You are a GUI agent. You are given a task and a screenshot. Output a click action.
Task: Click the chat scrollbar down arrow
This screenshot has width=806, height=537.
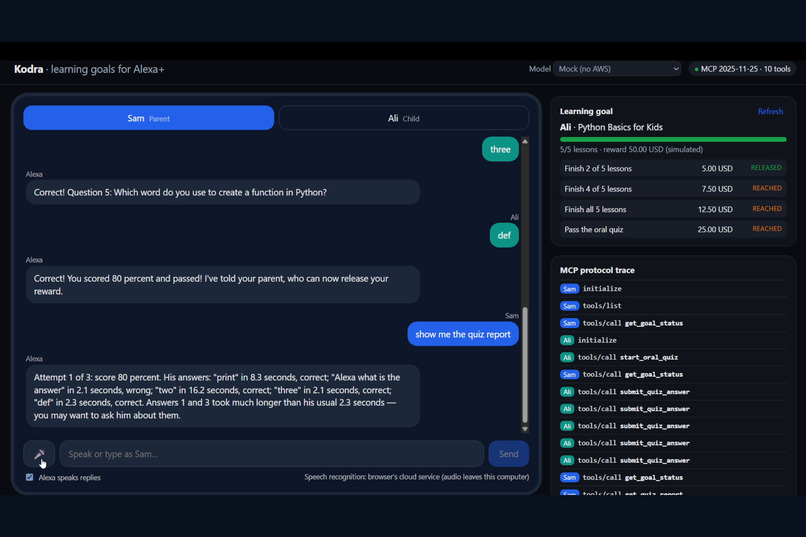(x=525, y=429)
